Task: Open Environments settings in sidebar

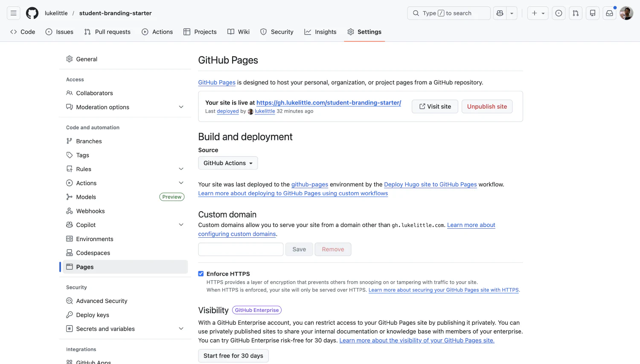Action: (125, 239)
